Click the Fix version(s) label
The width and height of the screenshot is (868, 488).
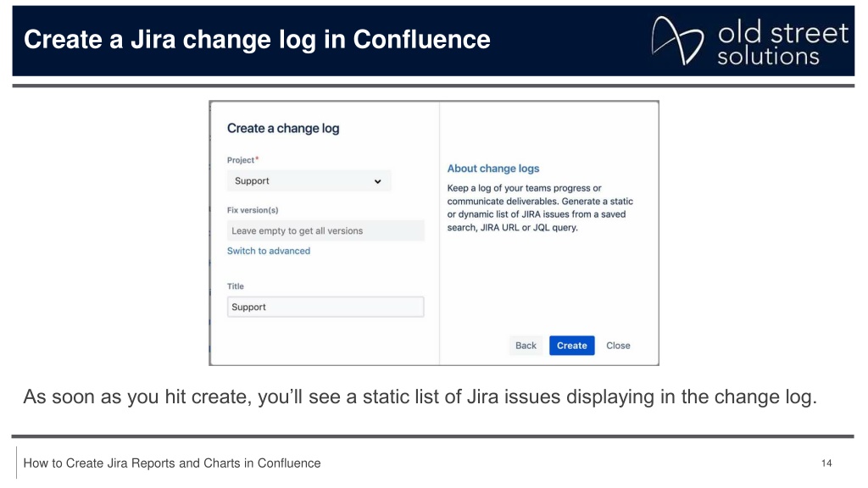point(253,210)
